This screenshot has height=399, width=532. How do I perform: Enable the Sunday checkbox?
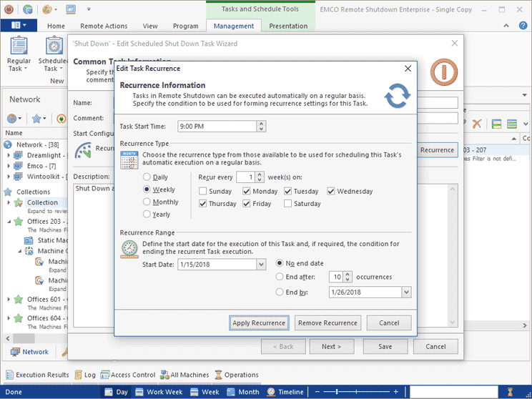coord(204,192)
